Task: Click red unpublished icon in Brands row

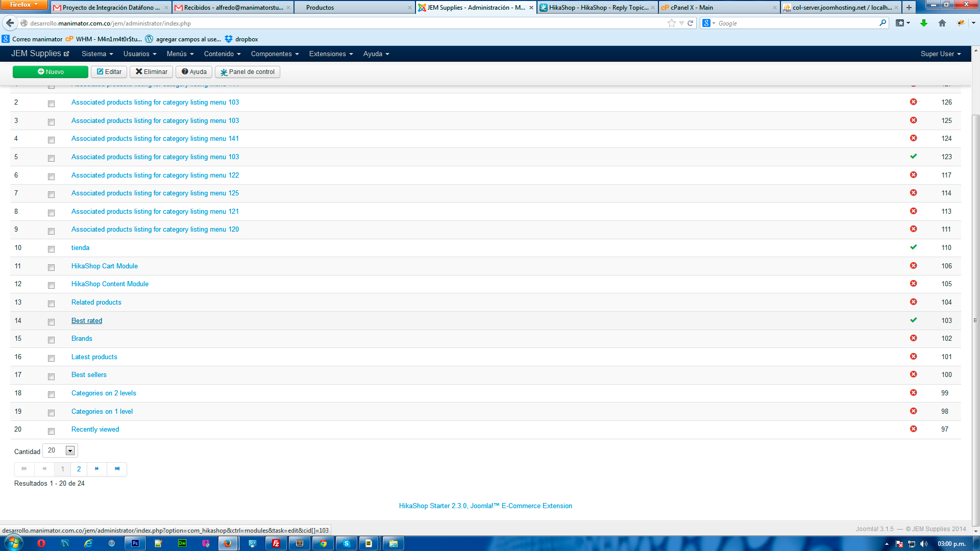Action: coord(913,338)
